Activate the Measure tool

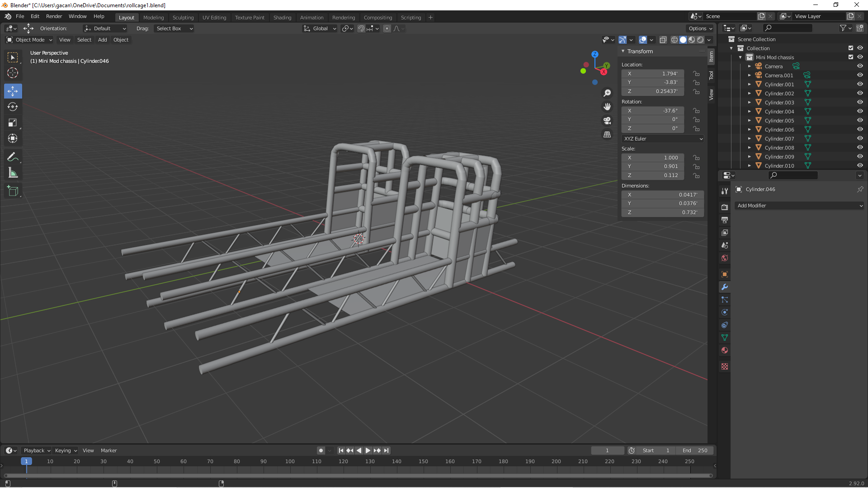(x=13, y=173)
